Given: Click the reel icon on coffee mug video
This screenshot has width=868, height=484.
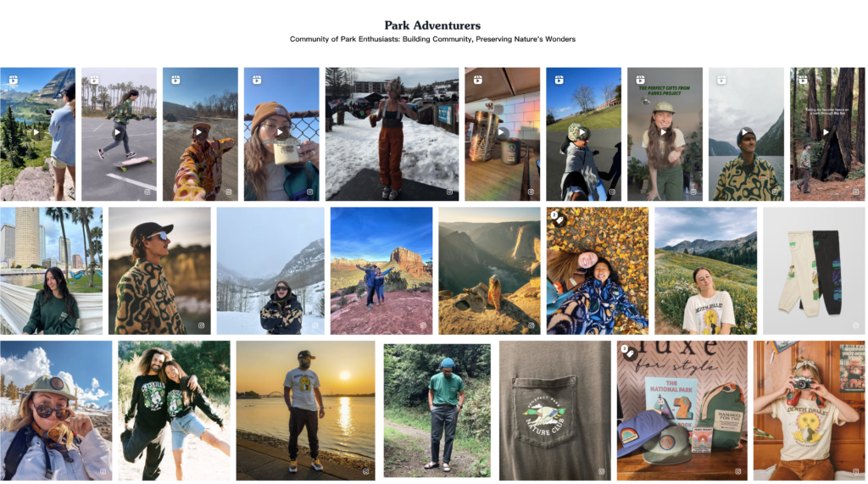Looking at the screenshot, I should pos(257,81).
